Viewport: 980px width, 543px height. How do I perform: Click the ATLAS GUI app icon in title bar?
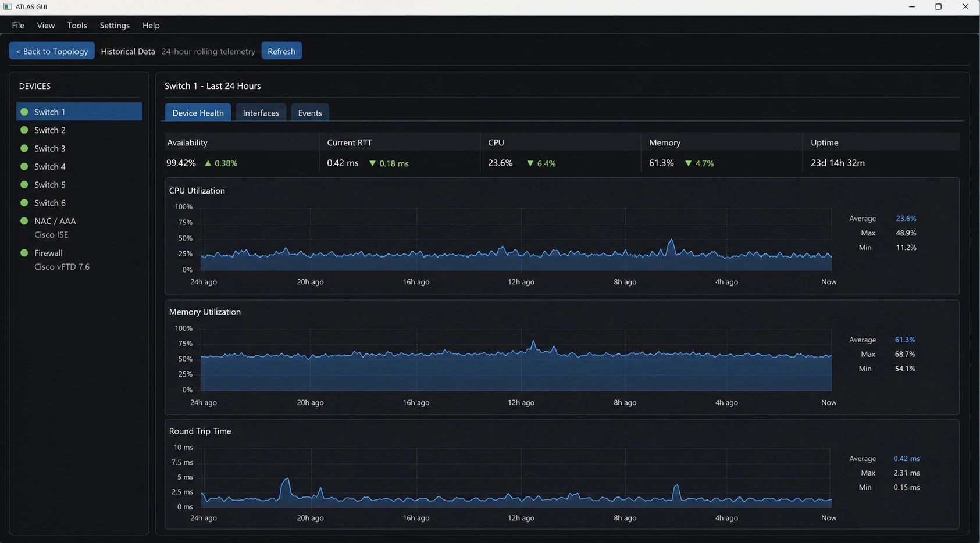pos(8,7)
